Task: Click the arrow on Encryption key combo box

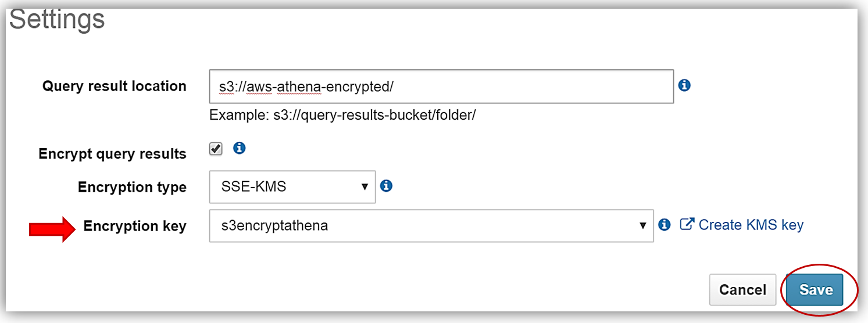Action: coord(642,225)
